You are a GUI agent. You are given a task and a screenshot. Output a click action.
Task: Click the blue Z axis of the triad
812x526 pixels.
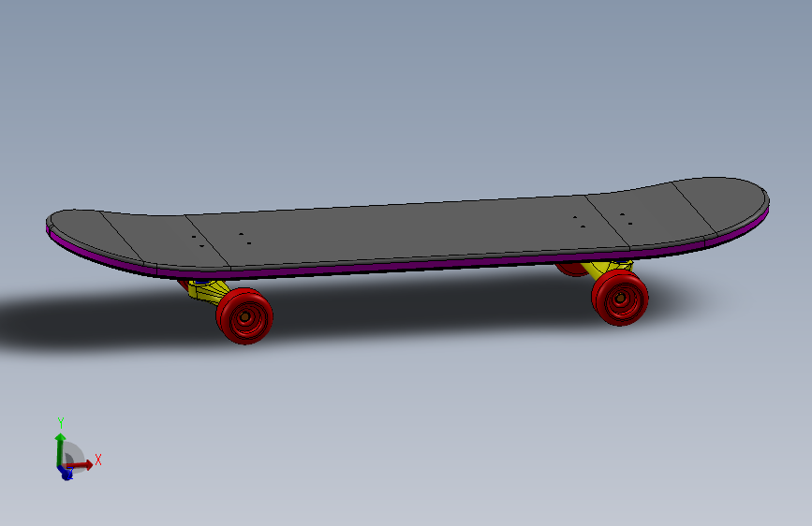click(66, 473)
